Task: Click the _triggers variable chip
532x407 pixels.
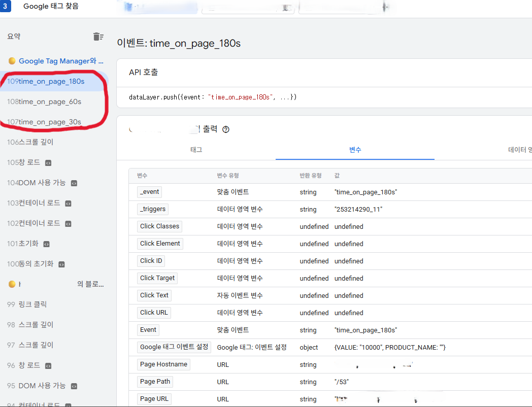Action: coord(153,209)
